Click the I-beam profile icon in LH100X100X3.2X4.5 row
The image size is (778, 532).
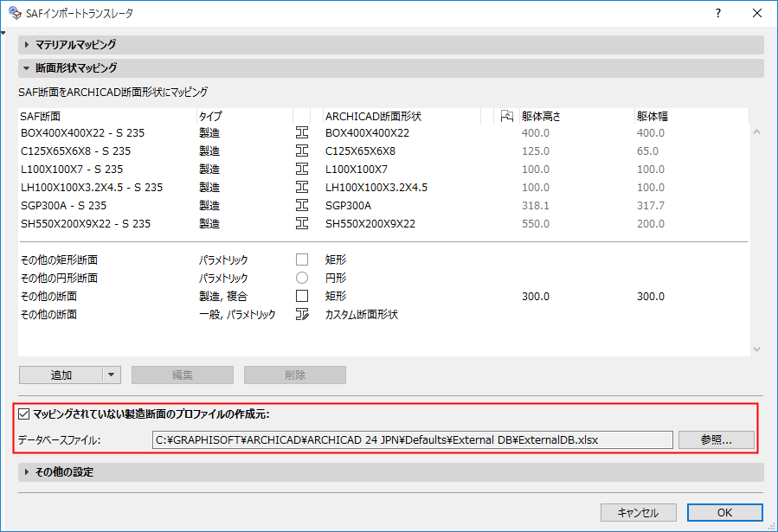302,187
